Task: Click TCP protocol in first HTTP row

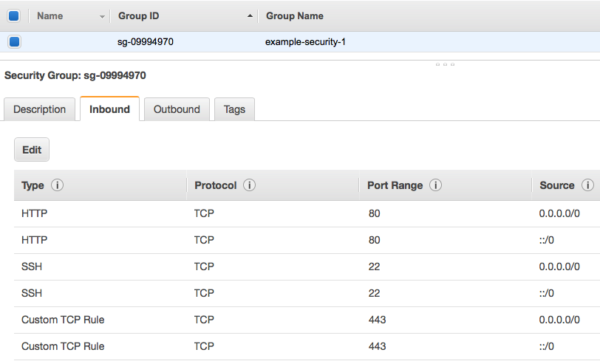Action: 204,214
